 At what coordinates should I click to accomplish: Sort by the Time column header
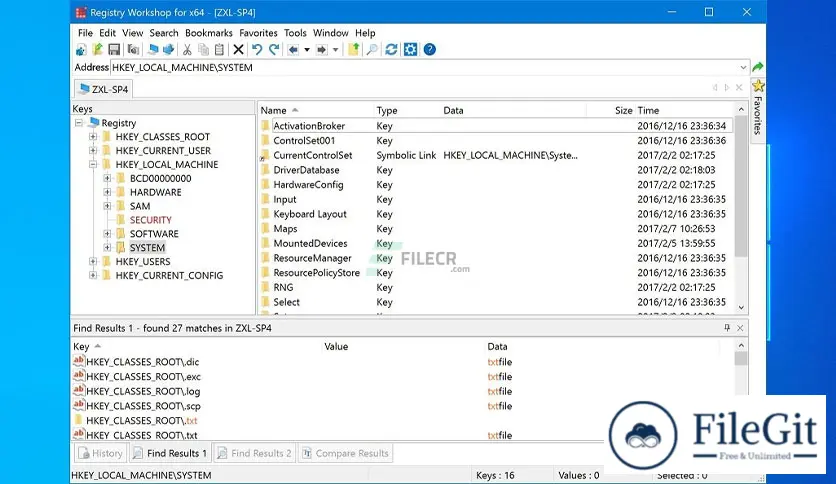coord(685,110)
